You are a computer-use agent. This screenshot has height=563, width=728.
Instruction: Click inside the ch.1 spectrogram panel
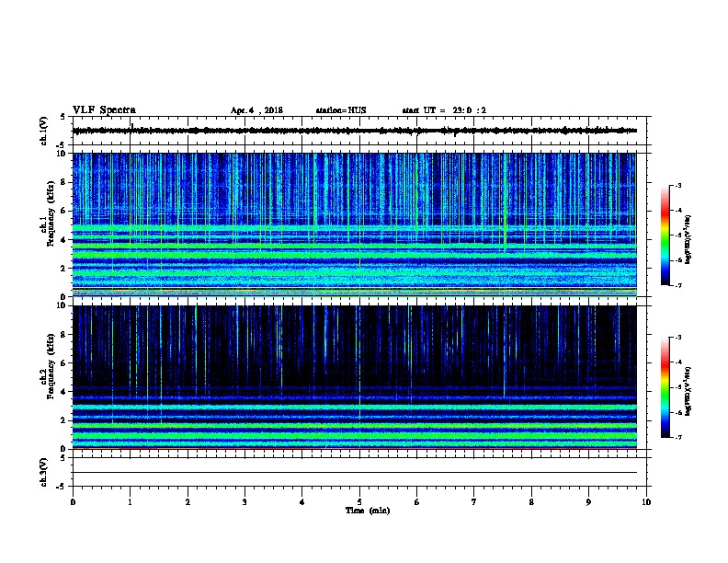click(x=355, y=224)
